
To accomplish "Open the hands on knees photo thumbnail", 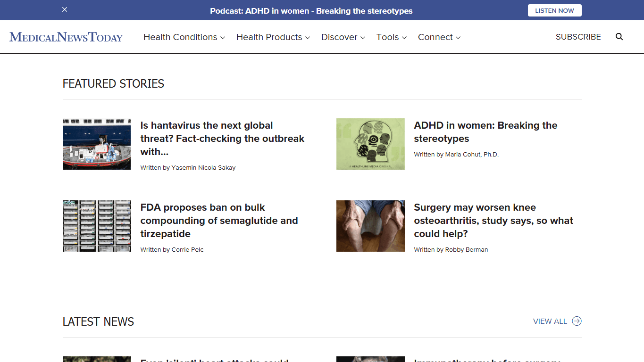I will tap(370, 226).
